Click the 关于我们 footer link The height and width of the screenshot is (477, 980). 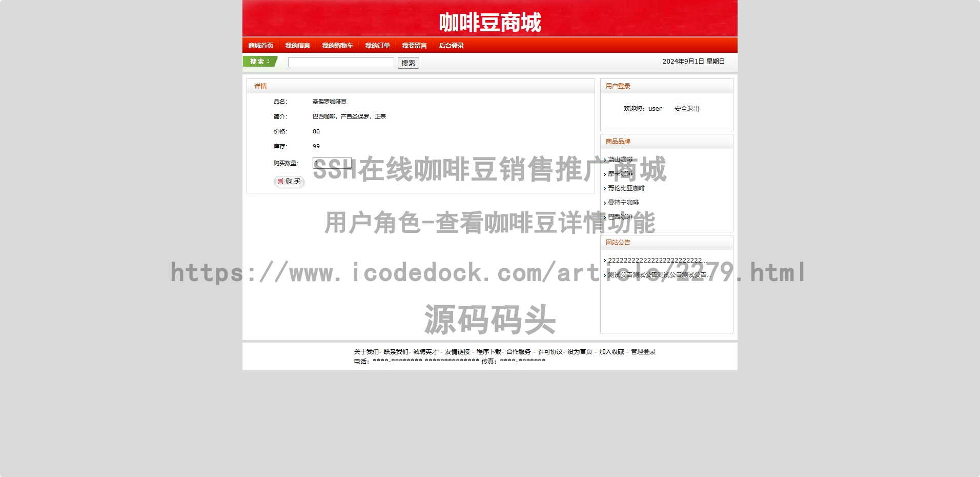(x=366, y=352)
